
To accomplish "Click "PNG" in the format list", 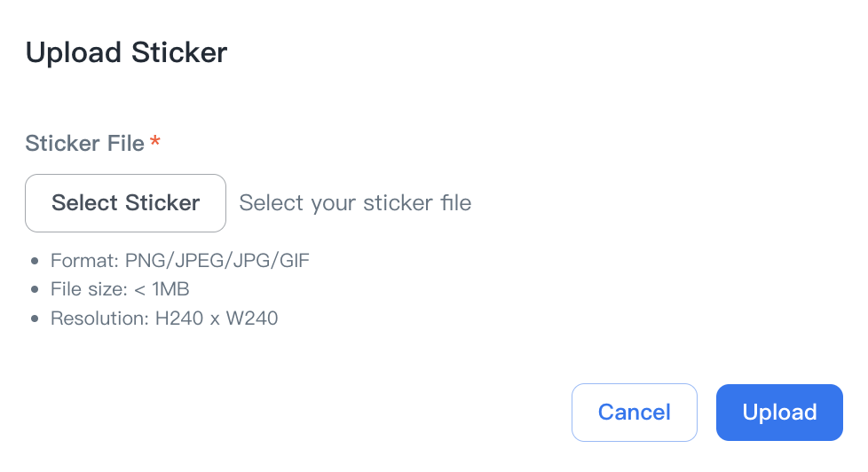I will click(x=145, y=261).
